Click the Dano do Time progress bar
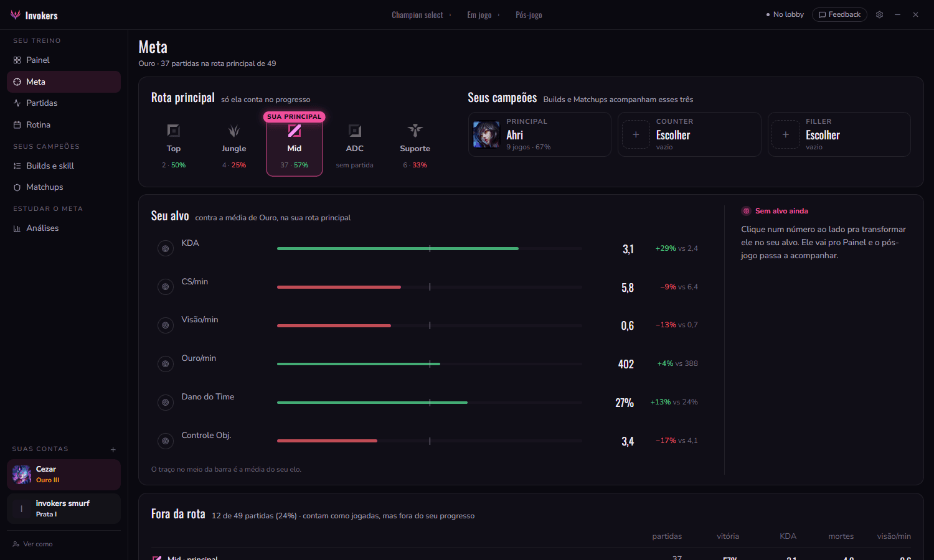 coord(430,403)
